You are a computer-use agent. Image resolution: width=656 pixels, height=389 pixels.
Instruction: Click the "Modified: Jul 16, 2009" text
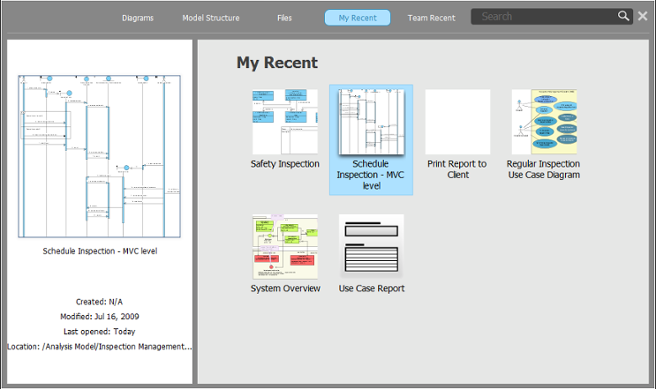[x=100, y=317]
